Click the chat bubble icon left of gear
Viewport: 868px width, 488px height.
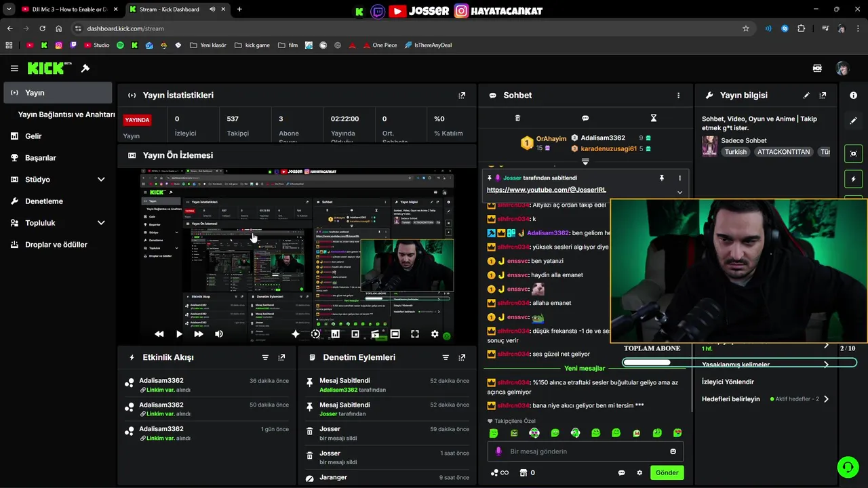tap(621, 473)
